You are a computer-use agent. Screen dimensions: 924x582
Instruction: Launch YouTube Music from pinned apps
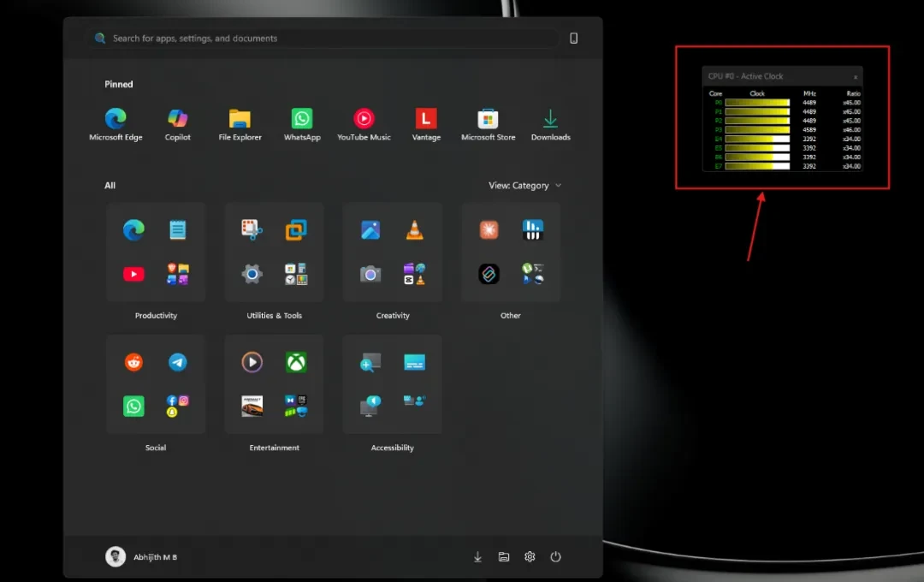click(x=364, y=125)
